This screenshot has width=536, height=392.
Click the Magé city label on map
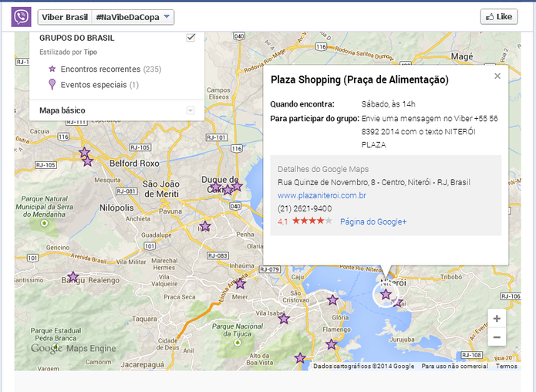click(462, 56)
